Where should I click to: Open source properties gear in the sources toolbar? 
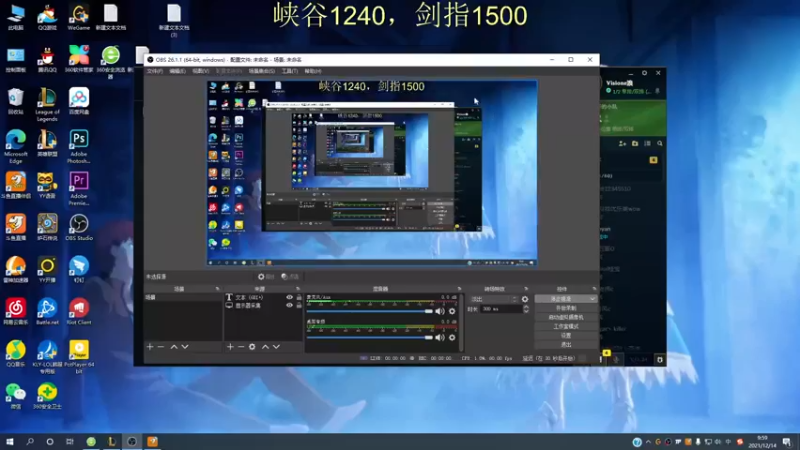click(252, 347)
